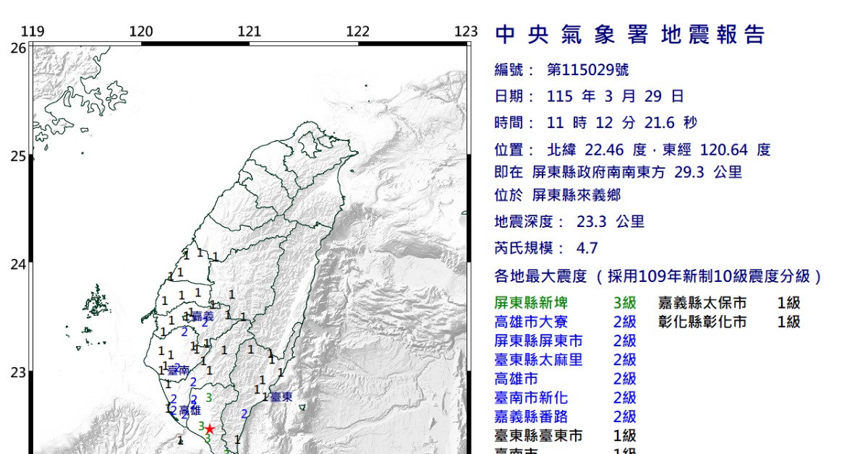Image resolution: width=868 pixels, height=454 pixels.
Task: Click the 臺東 city label on map
Action: click(x=281, y=397)
